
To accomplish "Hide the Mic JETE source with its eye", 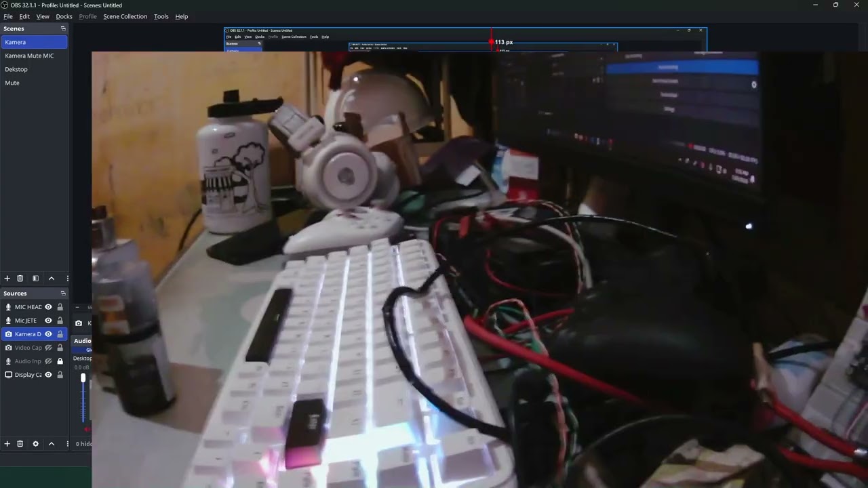I will click(48, 321).
